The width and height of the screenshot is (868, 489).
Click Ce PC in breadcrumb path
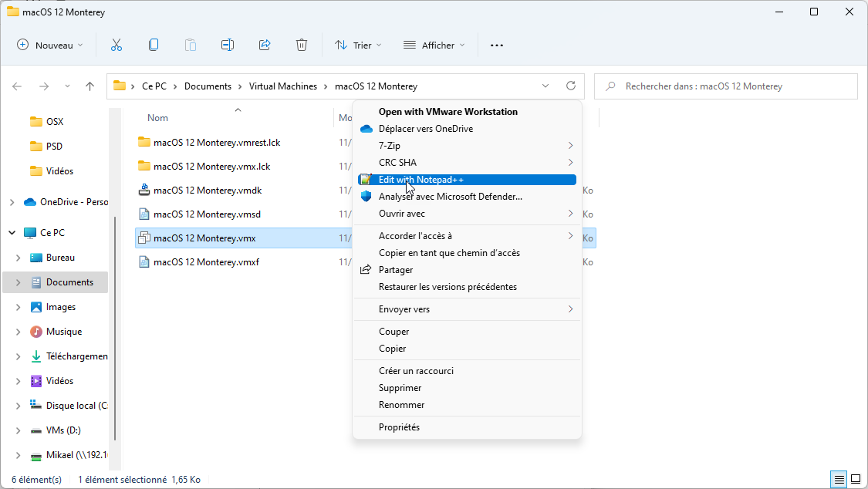[x=154, y=86]
